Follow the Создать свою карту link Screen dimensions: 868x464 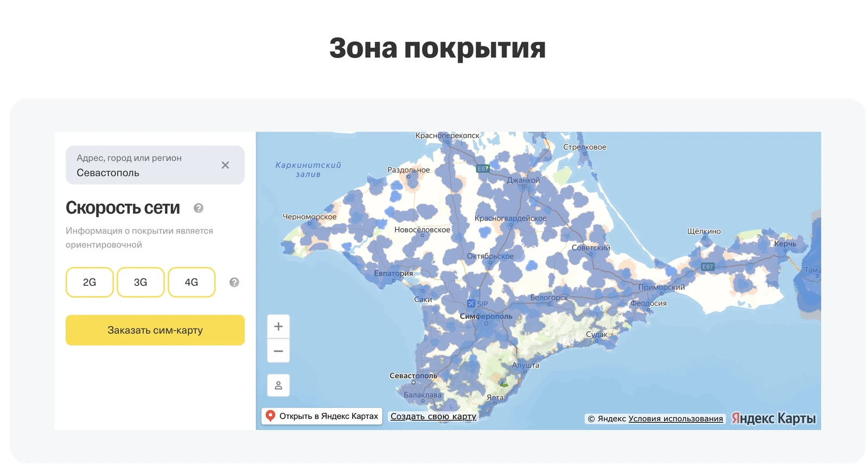coord(433,416)
